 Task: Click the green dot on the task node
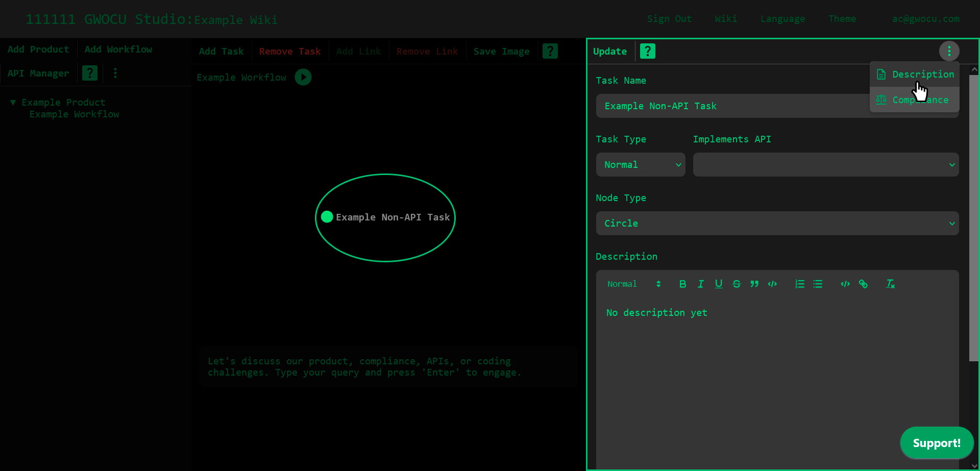point(327,217)
